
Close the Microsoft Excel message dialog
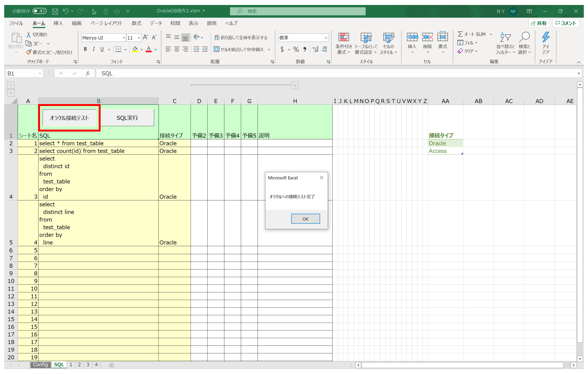[x=322, y=178]
